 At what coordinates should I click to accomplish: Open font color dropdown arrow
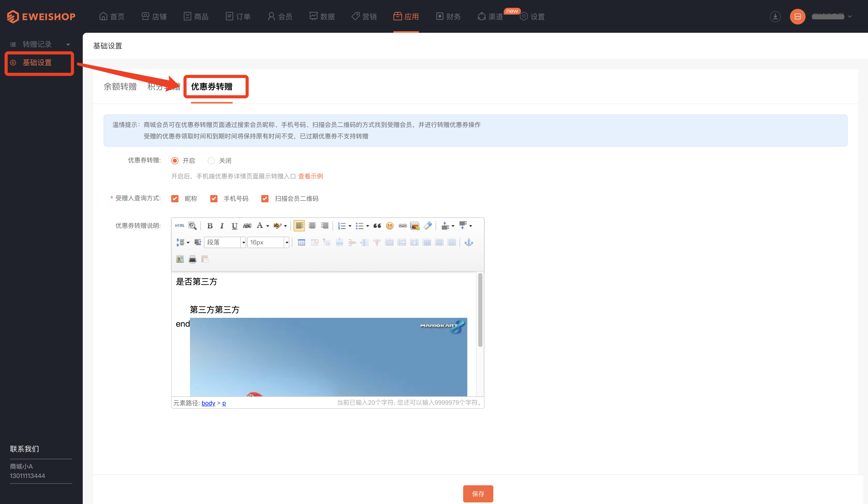point(268,226)
